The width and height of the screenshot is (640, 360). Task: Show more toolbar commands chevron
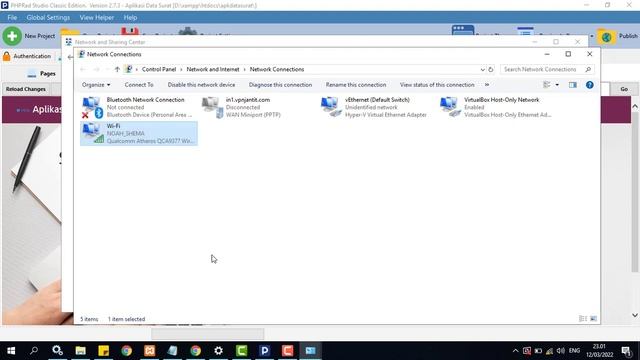coord(487,85)
